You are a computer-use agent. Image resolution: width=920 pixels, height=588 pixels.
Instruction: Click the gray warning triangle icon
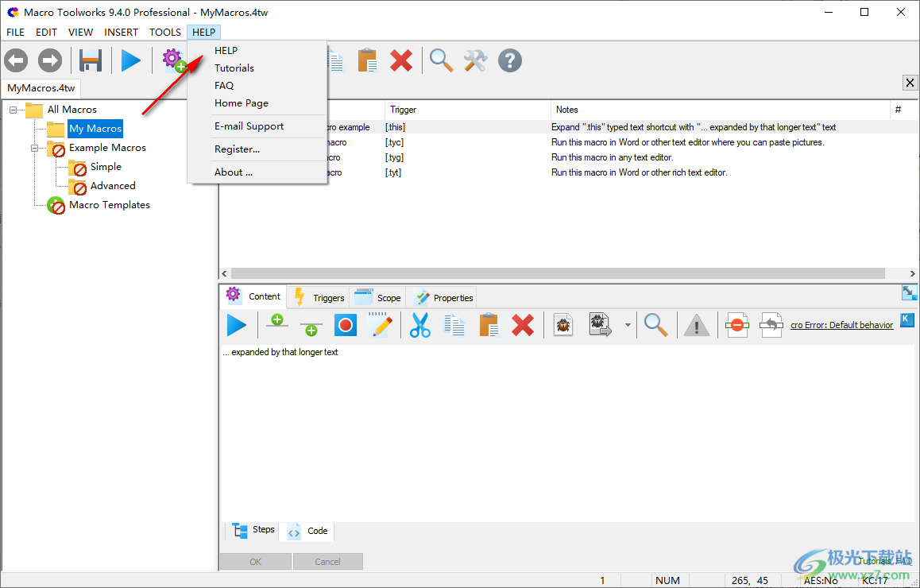pyautogui.click(x=697, y=325)
